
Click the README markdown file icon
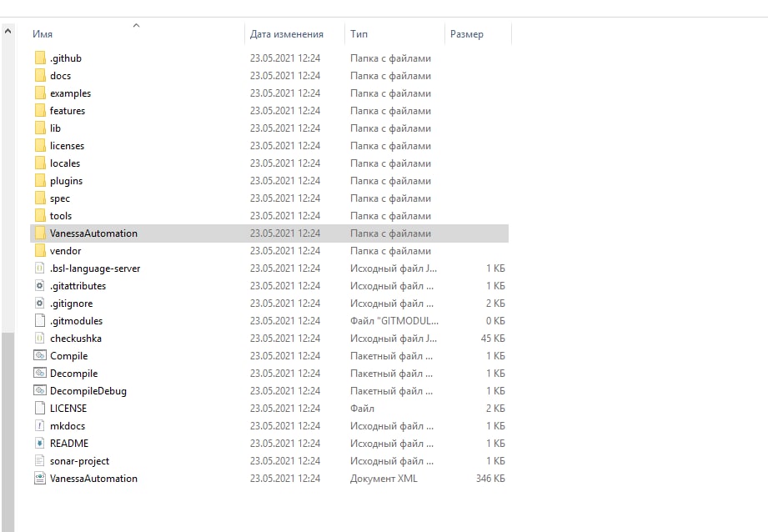point(40,444)
